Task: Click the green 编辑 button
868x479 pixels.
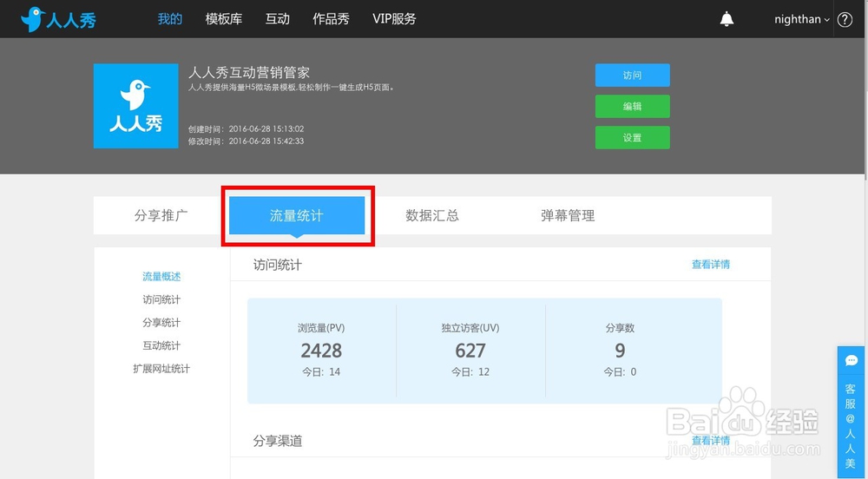Action: [x=632, y=106]
